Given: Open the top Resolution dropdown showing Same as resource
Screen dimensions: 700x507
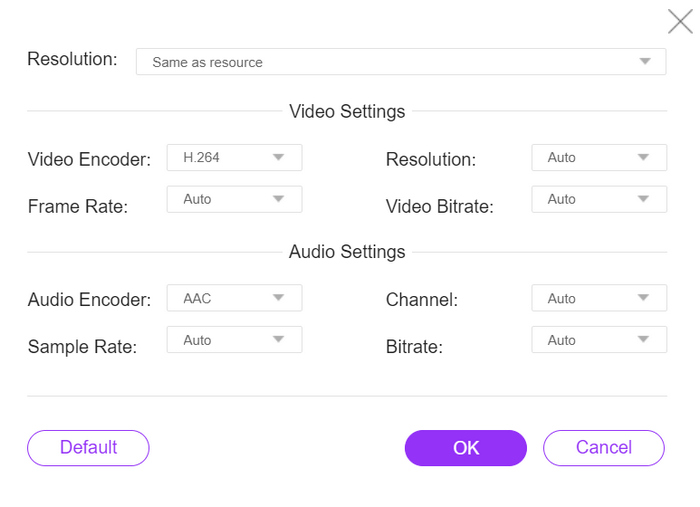Looking at the screenshot, I should click(401, 62).
